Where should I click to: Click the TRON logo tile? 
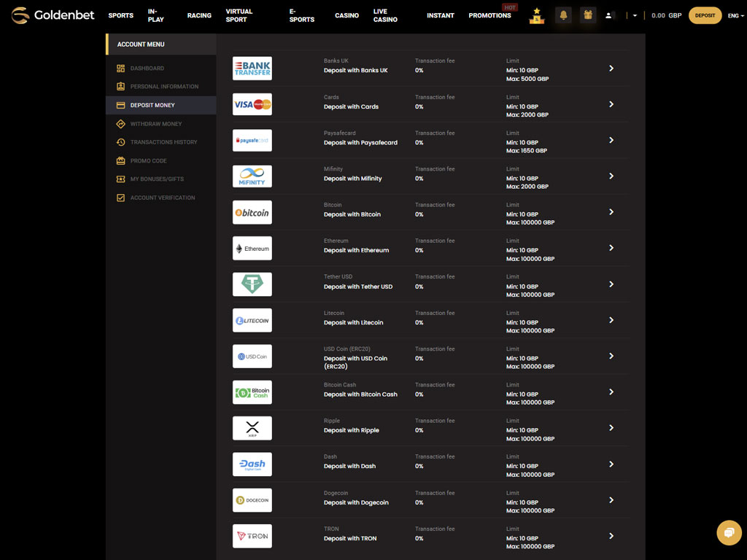pyautogui.click(x=252, y=536)
